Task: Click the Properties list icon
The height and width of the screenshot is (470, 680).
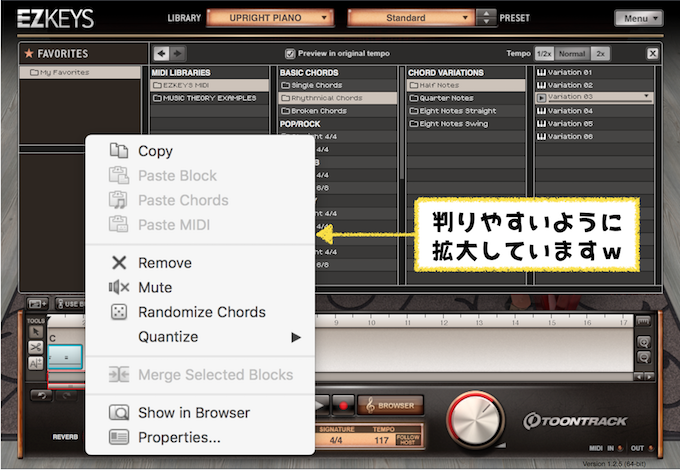Action: click(x=119, y=437)
